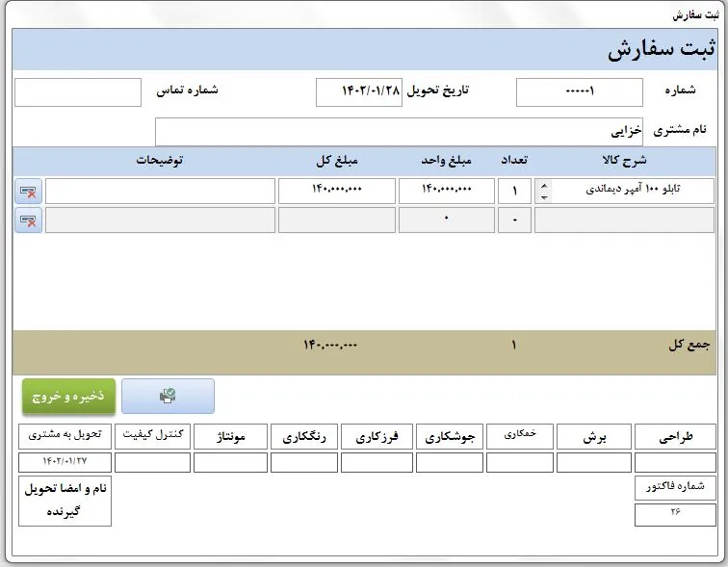
Task: Click the طراحی design stage button
Action: [x=675, y=437]
